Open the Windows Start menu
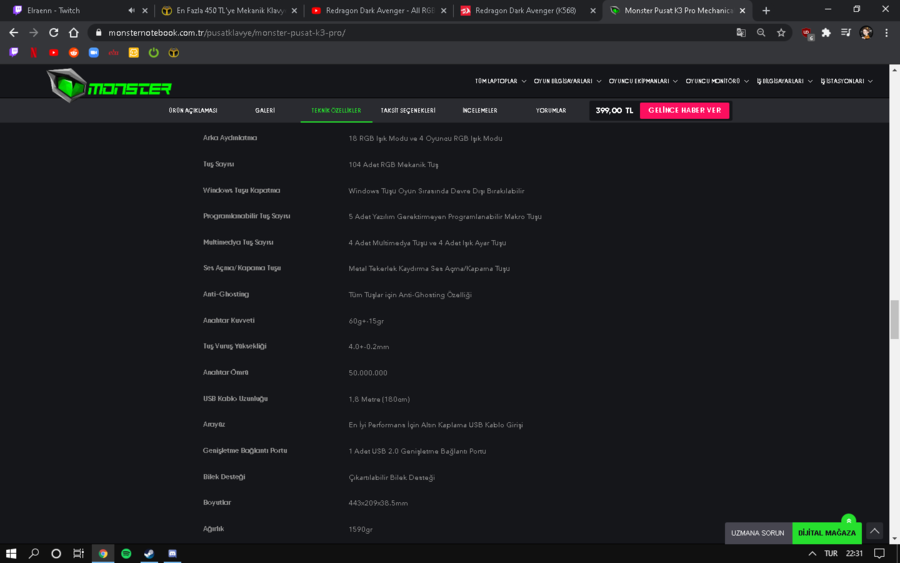Viewport: 900px width, 563px height. pos(11,553)
